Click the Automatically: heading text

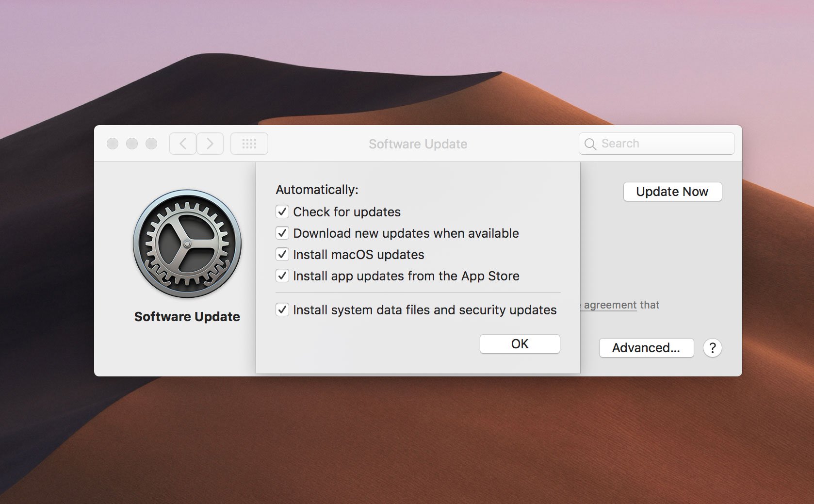[317, 190]
